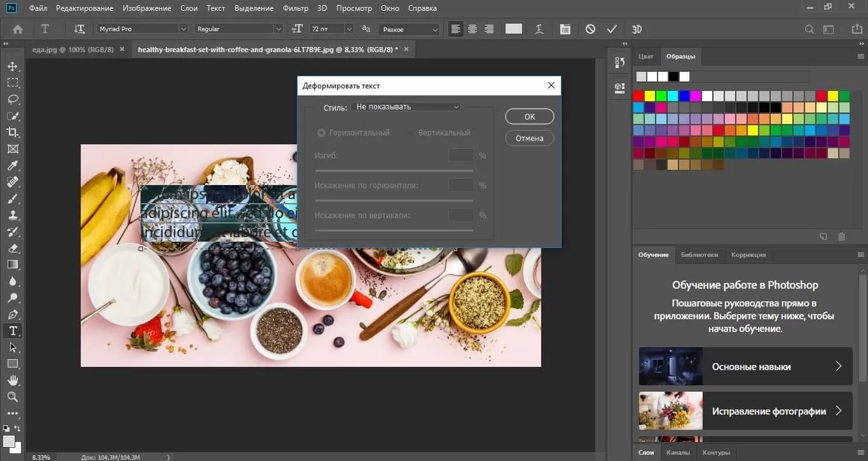Select the Clone Stamp tool

click(13, 215)
